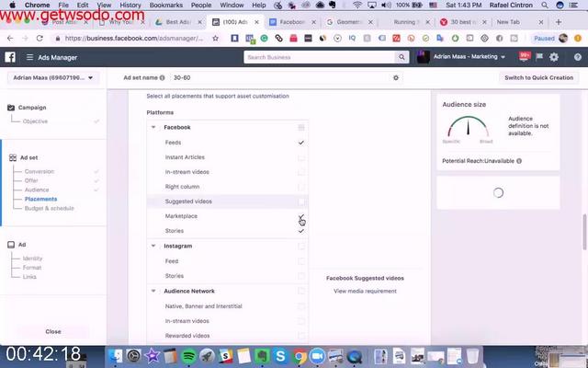Open the notifications 99+ icon
The width and height of the screenshot is (588, 368).
click(x=525, y=57)
